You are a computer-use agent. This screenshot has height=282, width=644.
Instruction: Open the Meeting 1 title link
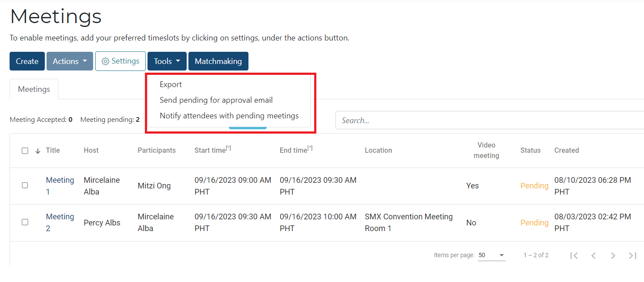60,180
